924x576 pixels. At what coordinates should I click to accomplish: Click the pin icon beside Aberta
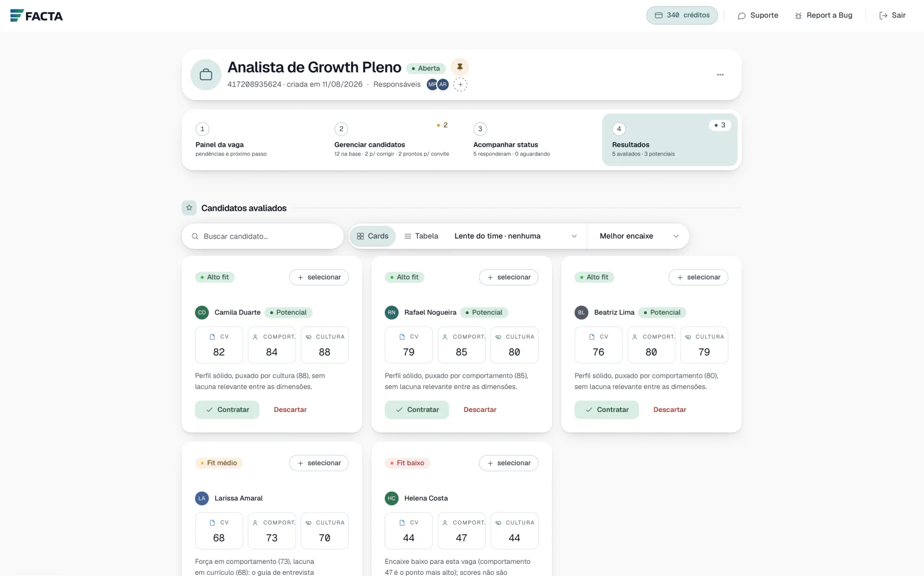(x=460, y=67)
